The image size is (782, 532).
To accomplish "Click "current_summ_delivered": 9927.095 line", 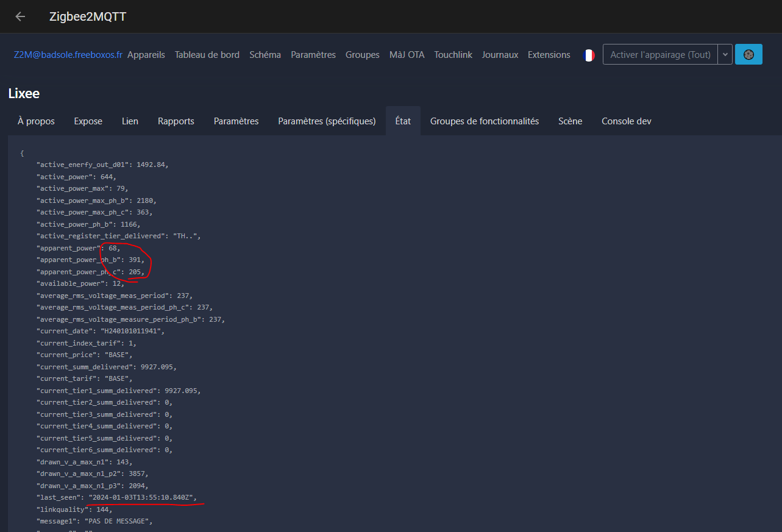I will click(x=107, y=367).
